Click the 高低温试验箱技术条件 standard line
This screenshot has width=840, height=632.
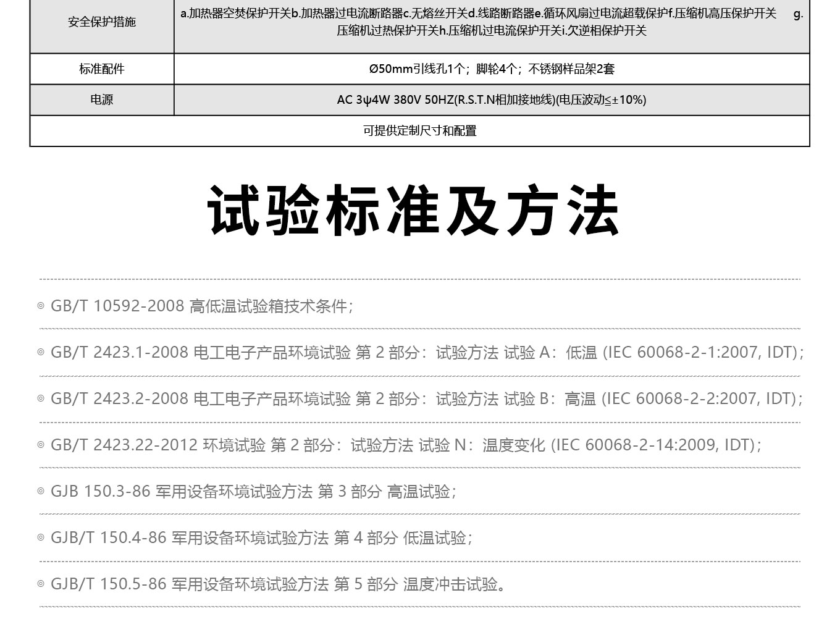coord(271,306)
